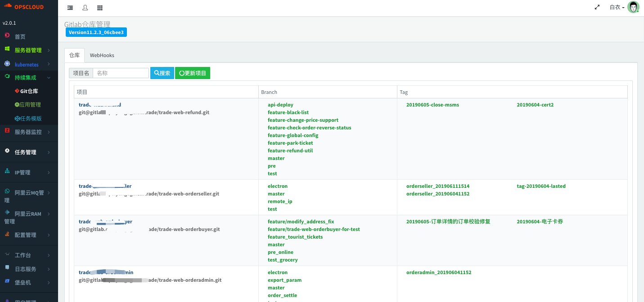Open the 20190604-cert2 tag link
Image resolution: width=644 pixels, height=302 pixels.
point(535,105)
